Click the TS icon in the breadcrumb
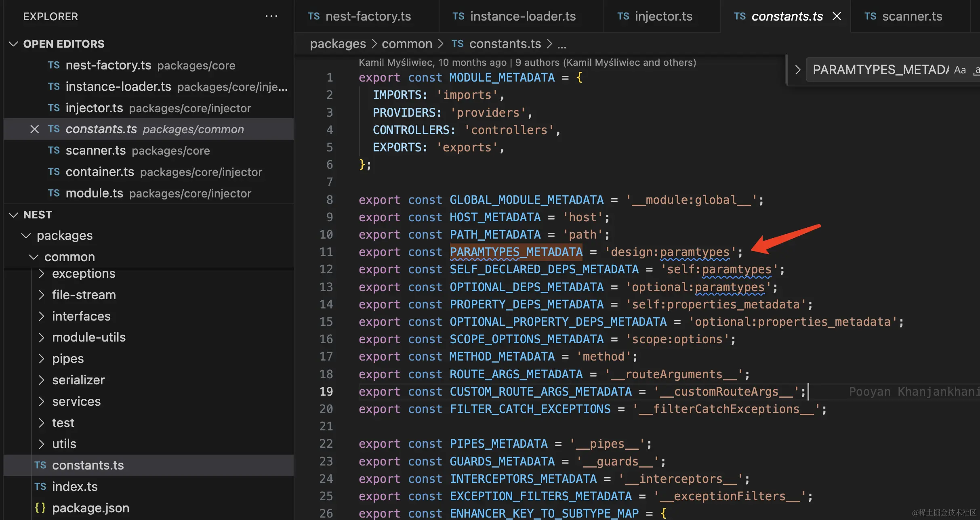Viewport: 980px width, 520px height. 457,44
